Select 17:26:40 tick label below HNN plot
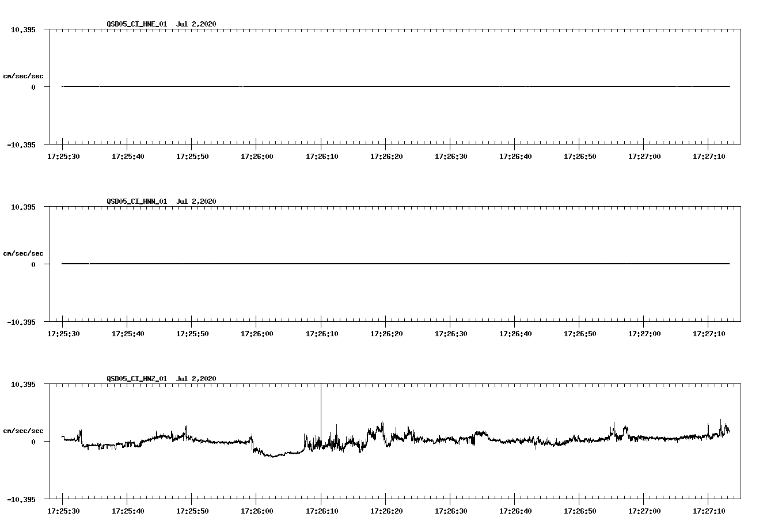 (515, 333)
